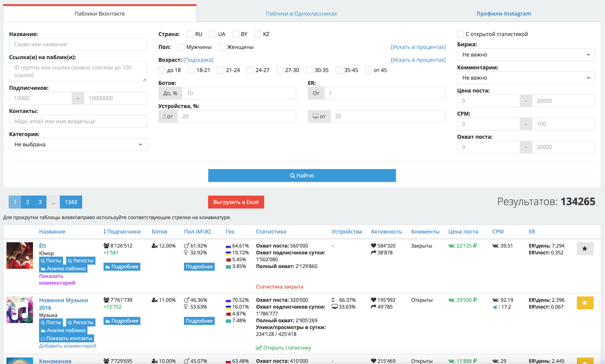Check the Женщины gender checkbox

pyautogui.click(x=222, y=47)
